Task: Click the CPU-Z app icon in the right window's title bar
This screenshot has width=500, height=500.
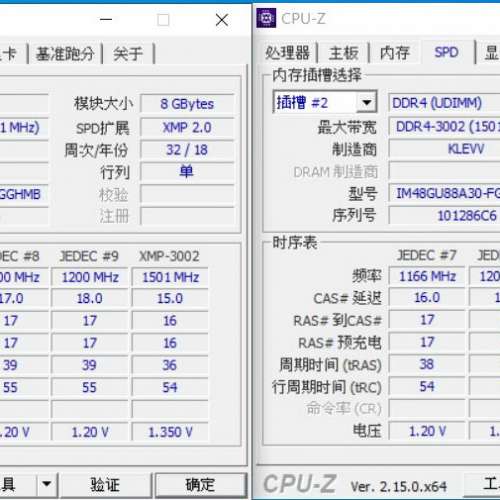Action: pyautogui.click(x=266, y=18)
